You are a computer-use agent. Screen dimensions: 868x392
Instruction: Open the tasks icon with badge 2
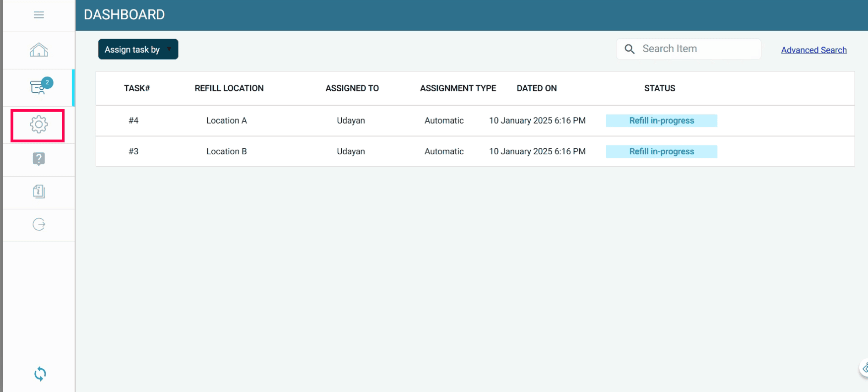pos(39,87)
